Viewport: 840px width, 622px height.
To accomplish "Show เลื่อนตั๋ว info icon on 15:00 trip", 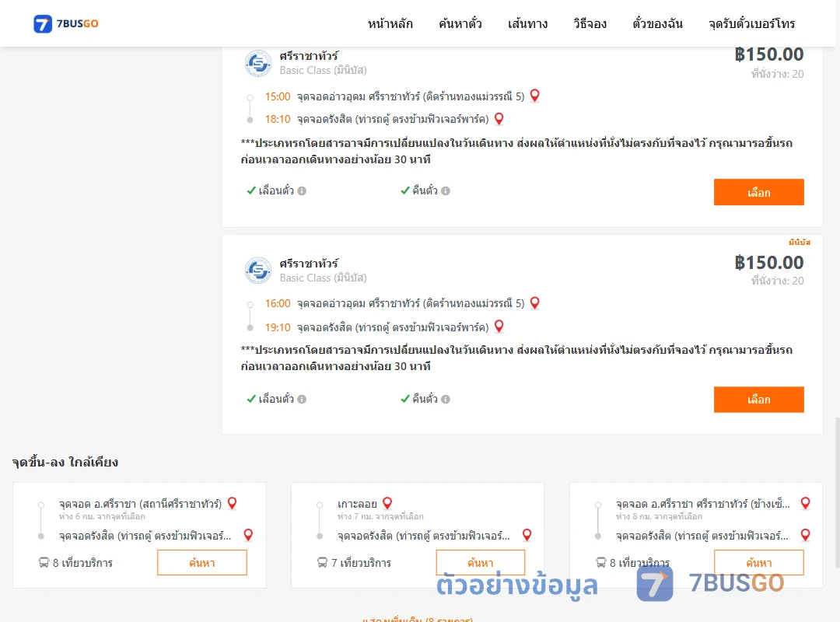I will [x=302, y=190].
